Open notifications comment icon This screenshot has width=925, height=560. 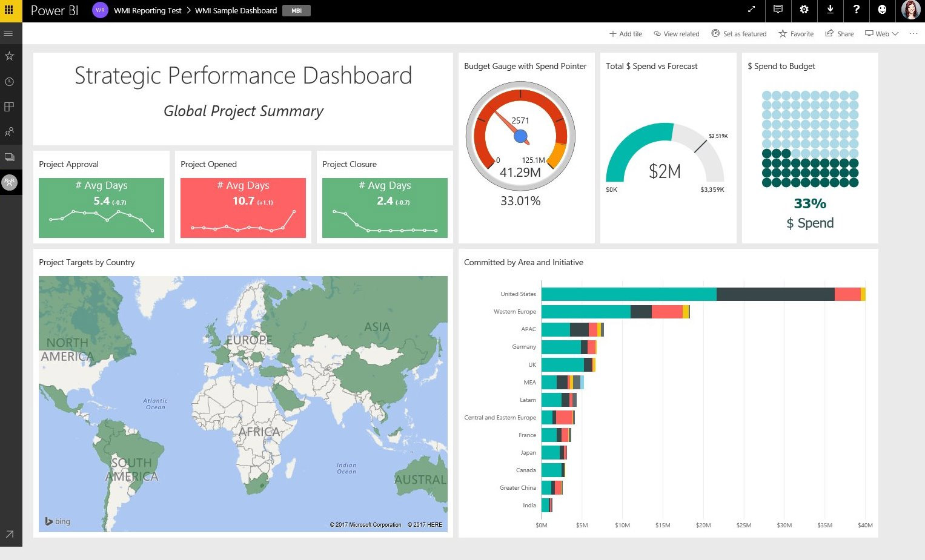(x=778, y=10)
